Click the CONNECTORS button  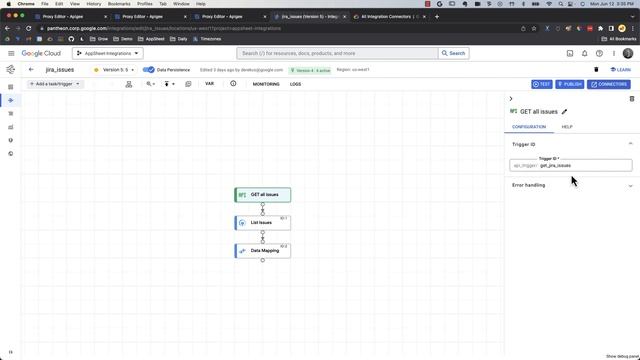click(609, 84)
